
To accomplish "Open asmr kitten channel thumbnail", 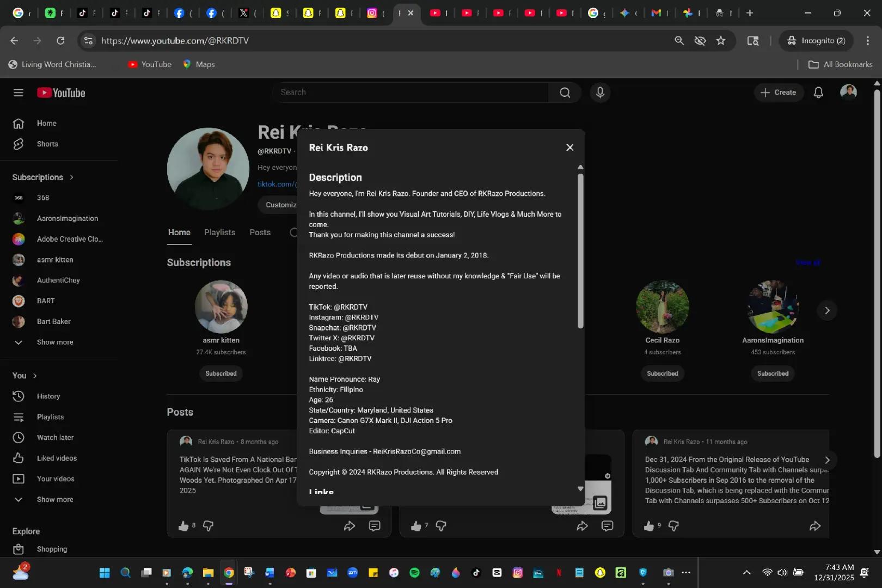I will pos(221,307).
